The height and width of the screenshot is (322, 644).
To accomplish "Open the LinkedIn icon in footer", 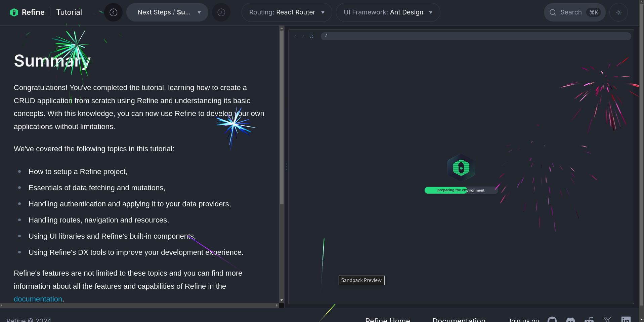I will click(x=626, y=320).
